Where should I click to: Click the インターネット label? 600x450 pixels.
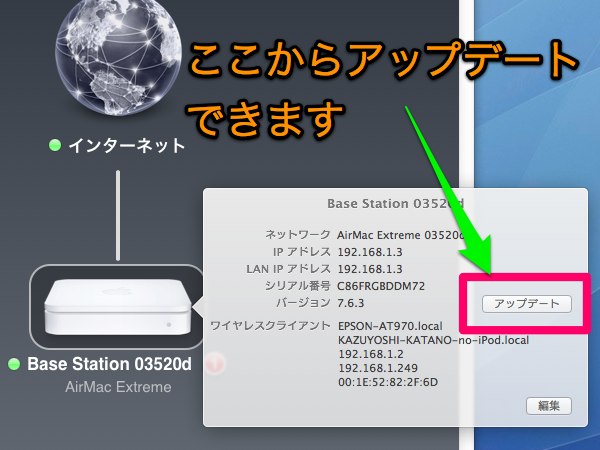126,146
